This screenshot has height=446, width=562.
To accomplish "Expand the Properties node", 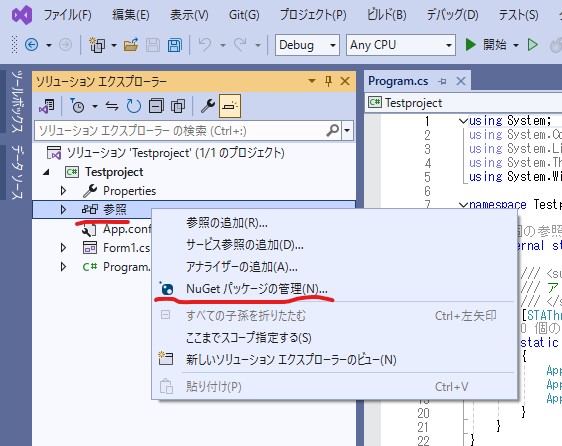I will 63,191.
